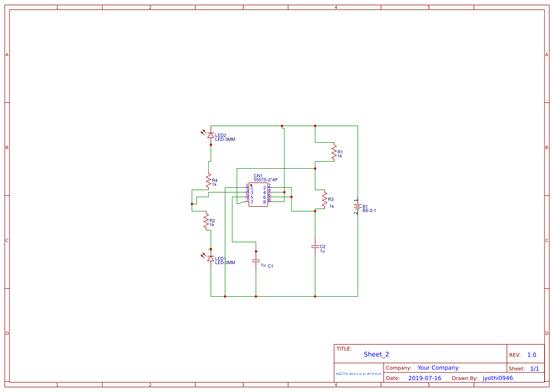The width and height of the screenshot is (554, 392).
Task: Select pin 8 of connector CN1
Action: pyautogui.click(x=271, y=201)
